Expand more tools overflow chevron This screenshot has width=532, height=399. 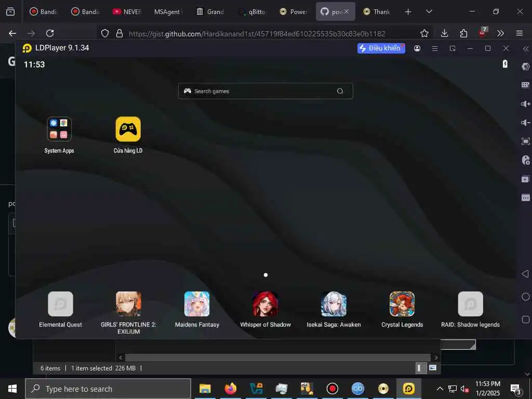pos(500,33)
